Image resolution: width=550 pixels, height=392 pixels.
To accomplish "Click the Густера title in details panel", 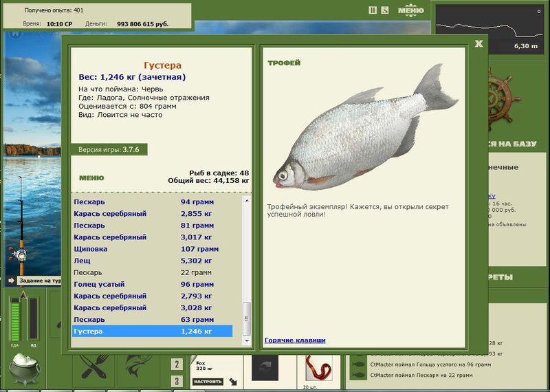I will (x=162, y=65).
